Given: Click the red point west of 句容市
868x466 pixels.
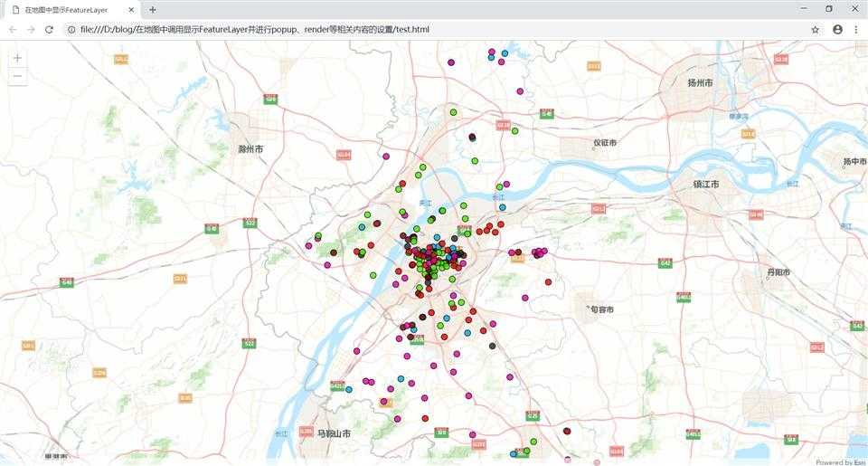Looking at the screenshot, I should click(x=548, y=282).
